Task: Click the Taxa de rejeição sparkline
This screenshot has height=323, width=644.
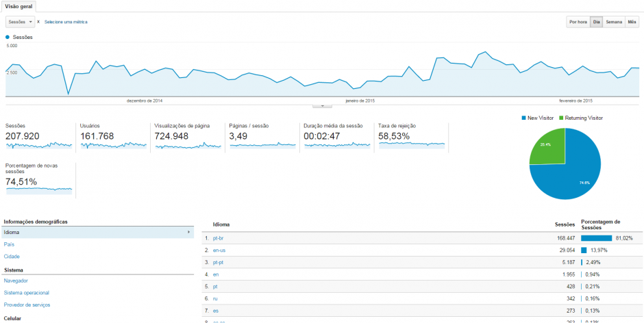Action: tap(412, 144)
